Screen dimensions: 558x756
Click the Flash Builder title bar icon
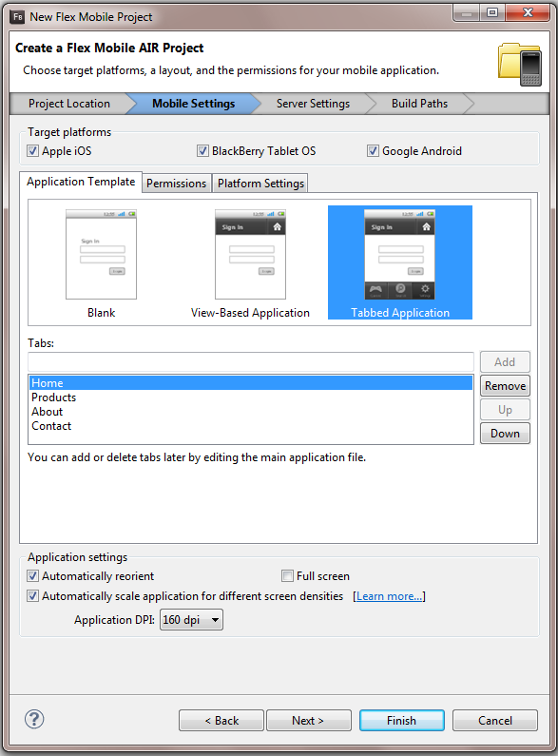point(18,17)
